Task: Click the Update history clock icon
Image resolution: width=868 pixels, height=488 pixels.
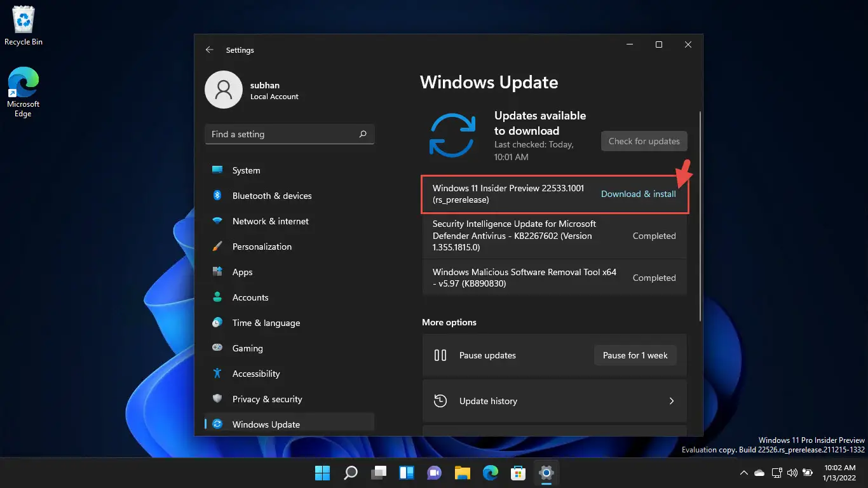Action: pos(440,401)
